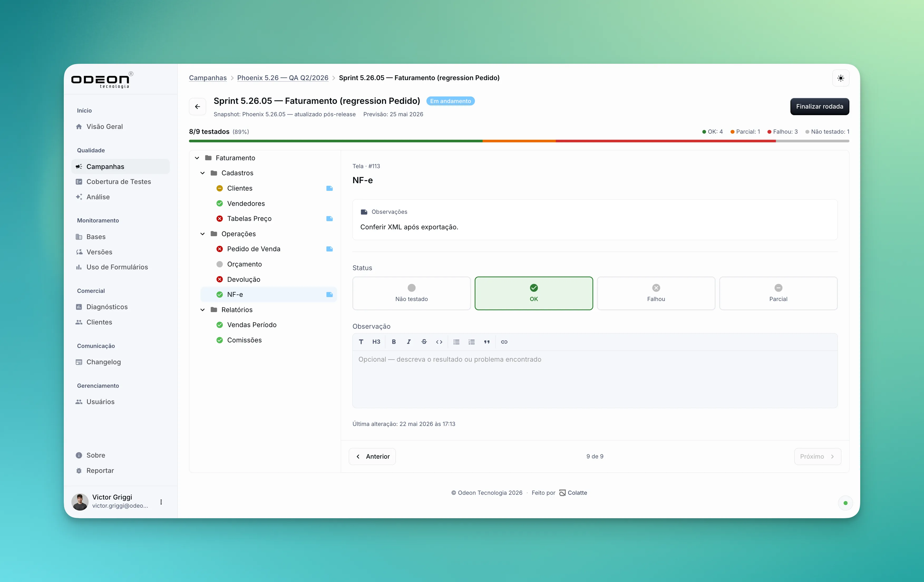
Task: Insert inline code formatting
Action: [439, 342]
